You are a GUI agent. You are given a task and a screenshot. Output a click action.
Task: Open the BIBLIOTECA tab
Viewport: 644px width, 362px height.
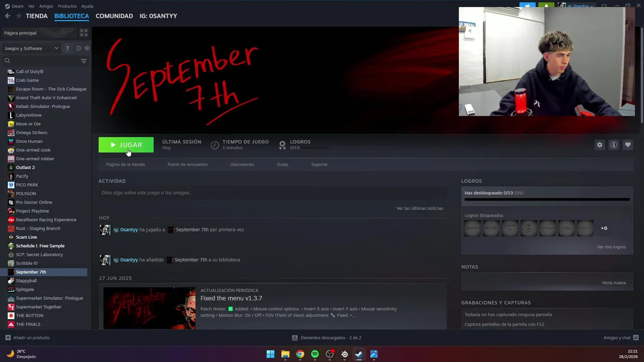click(x=71, y=16)
